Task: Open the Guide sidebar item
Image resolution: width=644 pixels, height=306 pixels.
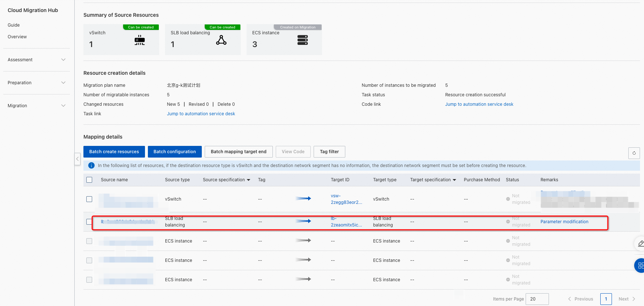Action: click(14, 25)
